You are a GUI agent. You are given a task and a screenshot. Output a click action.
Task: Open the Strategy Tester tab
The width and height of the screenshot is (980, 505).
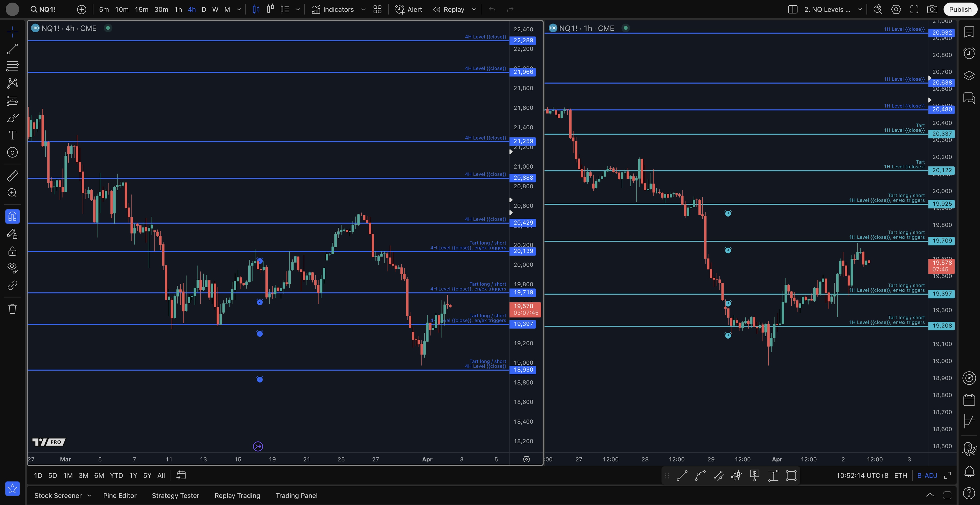175,496
